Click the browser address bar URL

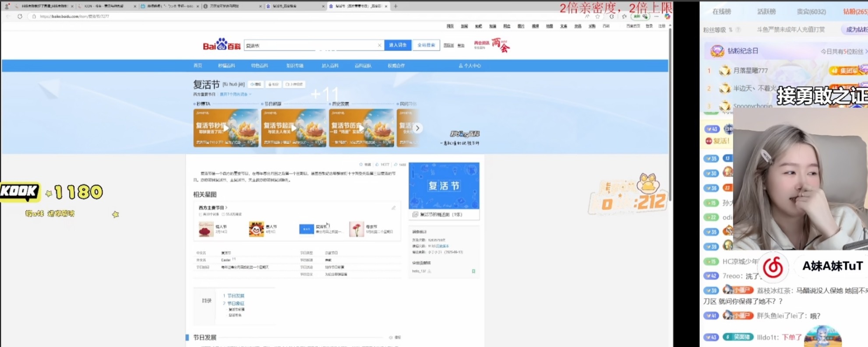(74, 17)
